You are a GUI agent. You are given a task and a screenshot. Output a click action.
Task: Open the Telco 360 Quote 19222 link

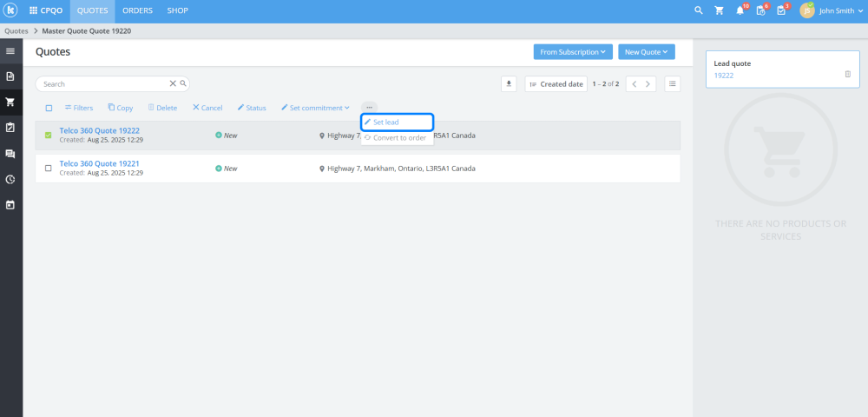click(x=100, y=130)
